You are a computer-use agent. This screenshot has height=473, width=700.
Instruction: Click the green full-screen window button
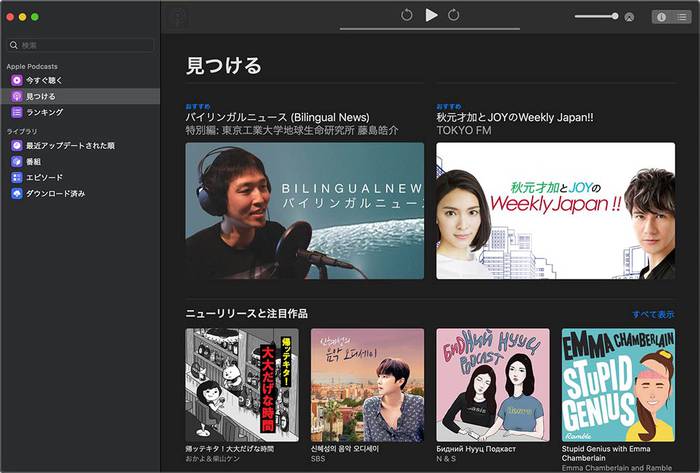pos(35,17)
